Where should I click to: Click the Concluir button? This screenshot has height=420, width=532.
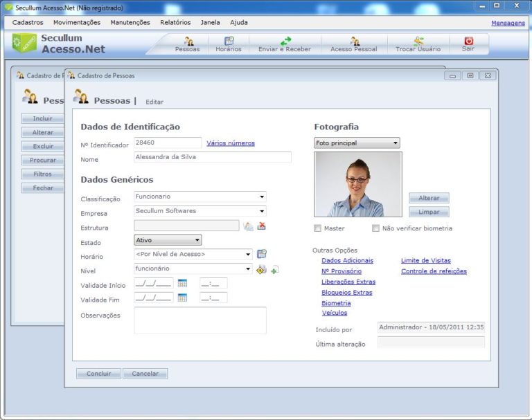(98, 374)
